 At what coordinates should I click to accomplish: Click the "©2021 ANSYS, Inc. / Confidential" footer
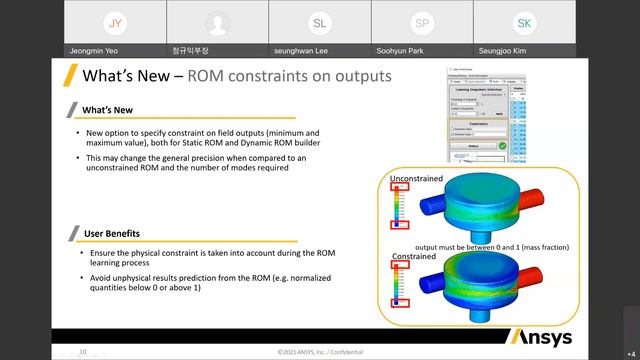click(320, 352)
